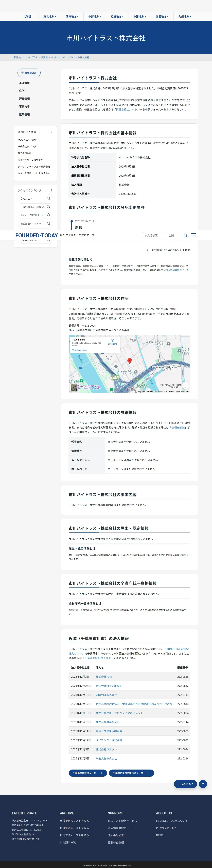Click the magnifier search icon in header
This screenshot has width=212, height=868.
pos(185,235)
